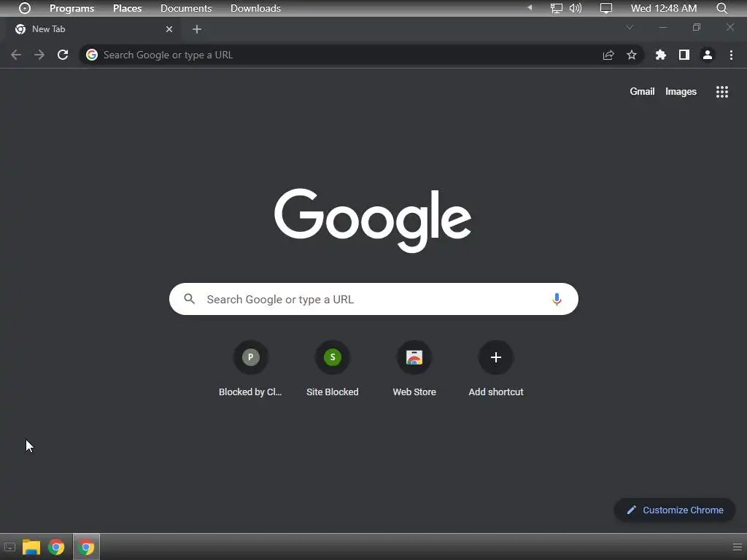747x560 pixels.
Task: Open the Images link
Action: (681, 91)
